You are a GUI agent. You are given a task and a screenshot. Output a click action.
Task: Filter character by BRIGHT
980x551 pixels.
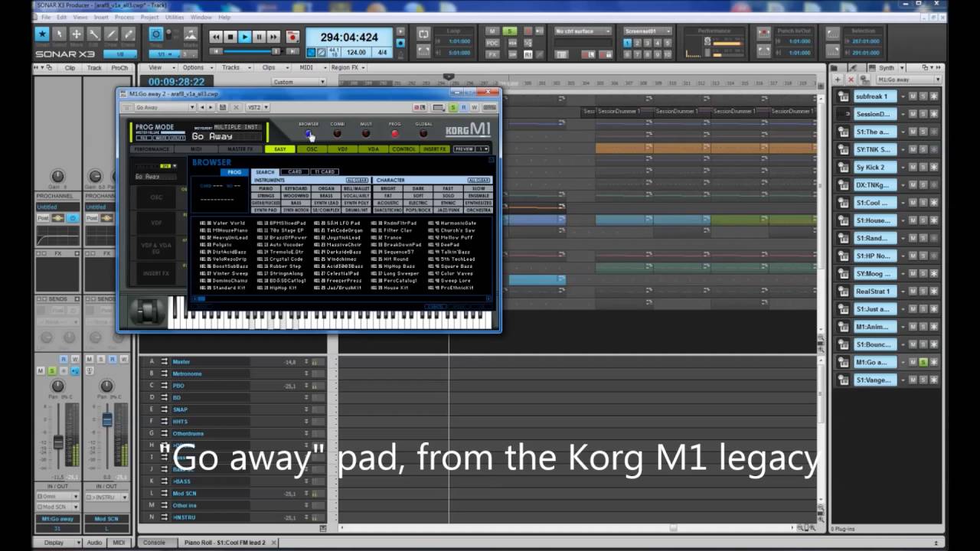click(x=388, y=188)
